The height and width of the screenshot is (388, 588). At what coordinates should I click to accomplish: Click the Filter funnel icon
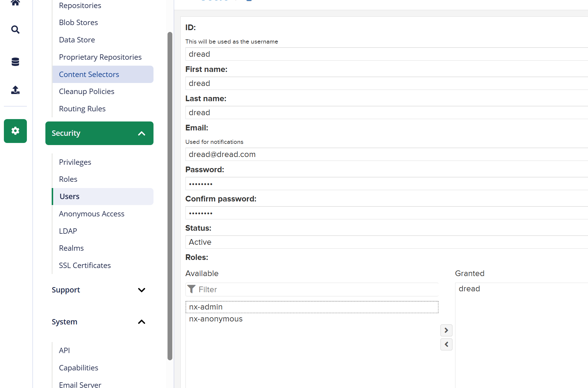(x=191, y=289)
